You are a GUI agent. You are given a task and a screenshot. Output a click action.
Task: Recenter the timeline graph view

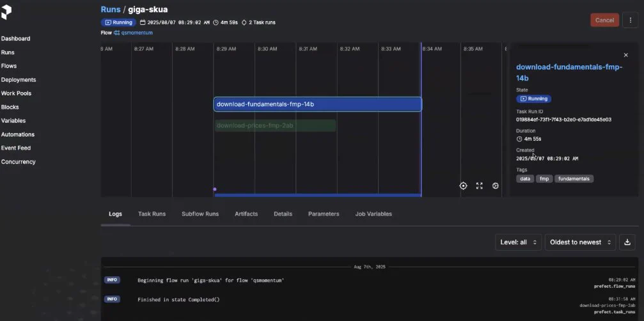coord(463,186)
